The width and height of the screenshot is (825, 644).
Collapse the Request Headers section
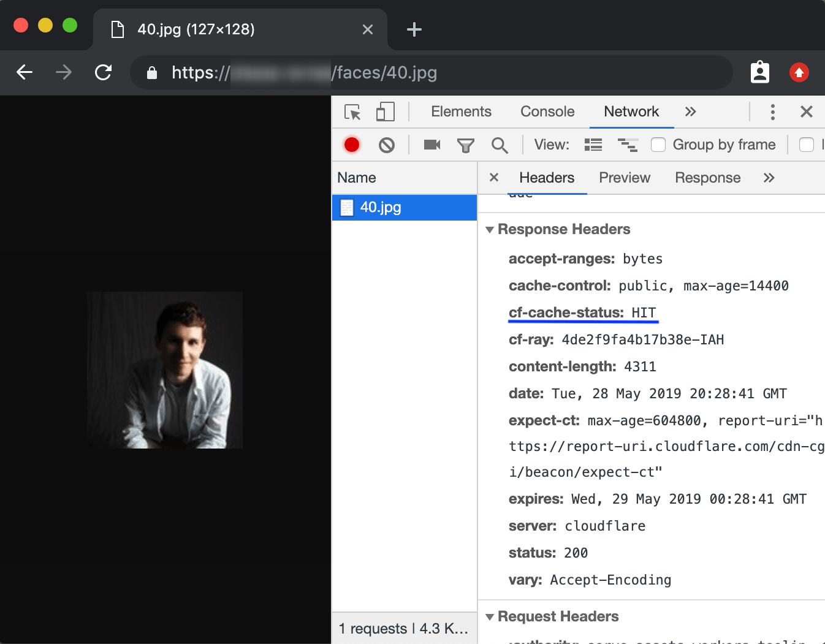[x=490, y=616]
